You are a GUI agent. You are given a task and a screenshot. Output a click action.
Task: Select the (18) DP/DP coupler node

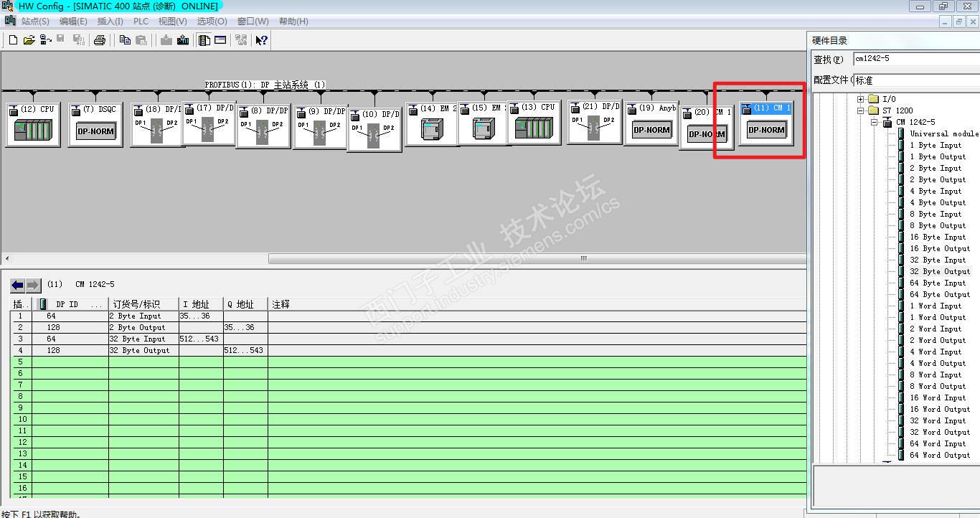pyautogui.click(x=156, y=125)
